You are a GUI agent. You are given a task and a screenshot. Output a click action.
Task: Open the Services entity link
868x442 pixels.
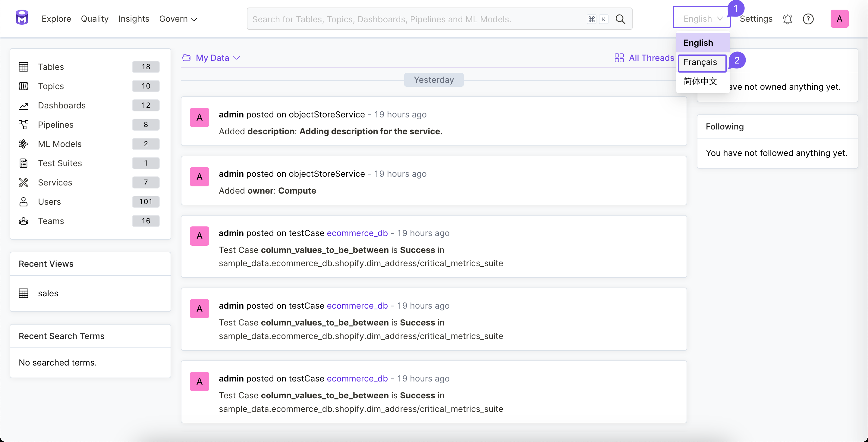55,182
